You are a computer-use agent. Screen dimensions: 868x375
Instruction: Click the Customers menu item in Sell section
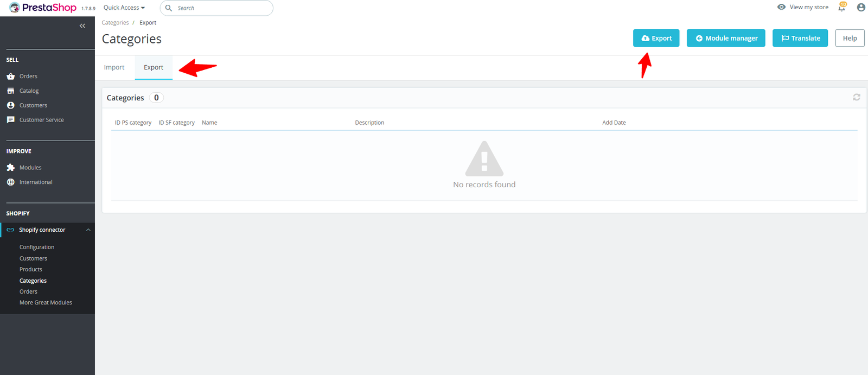[x=33, y=105]
